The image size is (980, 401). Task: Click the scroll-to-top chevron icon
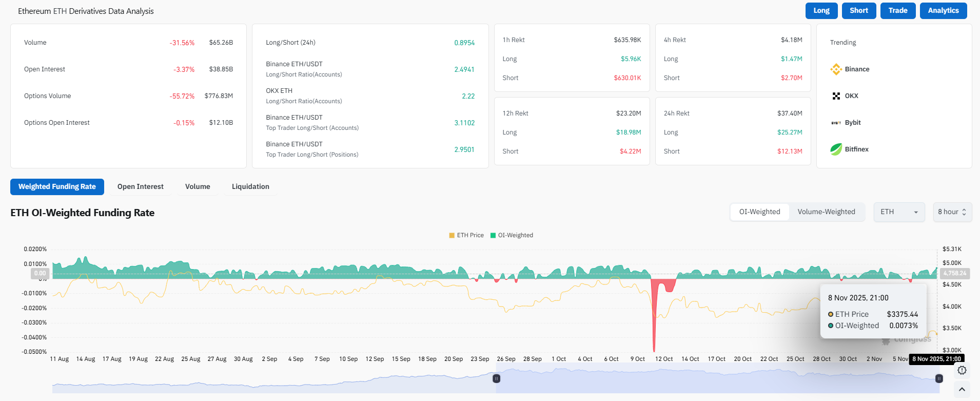click(x=962, y=390)
